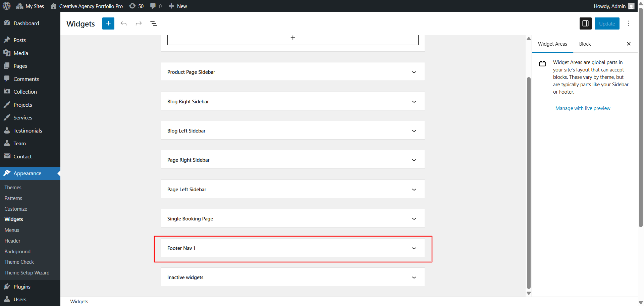This screenshot has width=644, height=306.
Task: Click the Update button
Action: tap(607, 23)
